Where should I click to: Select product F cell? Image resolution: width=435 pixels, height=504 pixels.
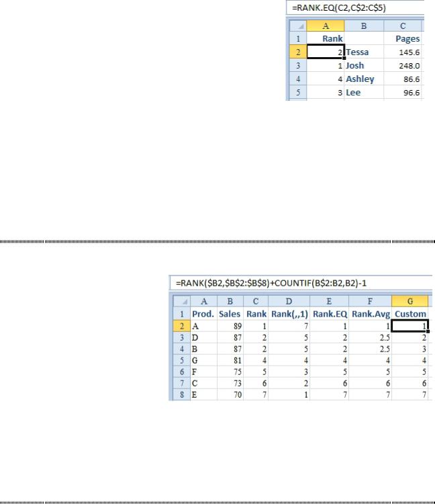coord(203,372)
